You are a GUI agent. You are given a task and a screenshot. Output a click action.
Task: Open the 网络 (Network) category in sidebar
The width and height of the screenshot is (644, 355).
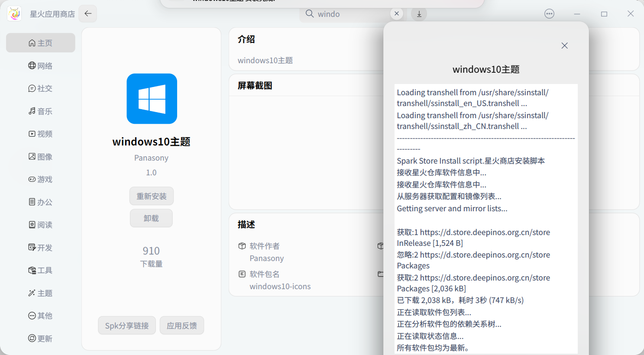(x=40, y=65)
